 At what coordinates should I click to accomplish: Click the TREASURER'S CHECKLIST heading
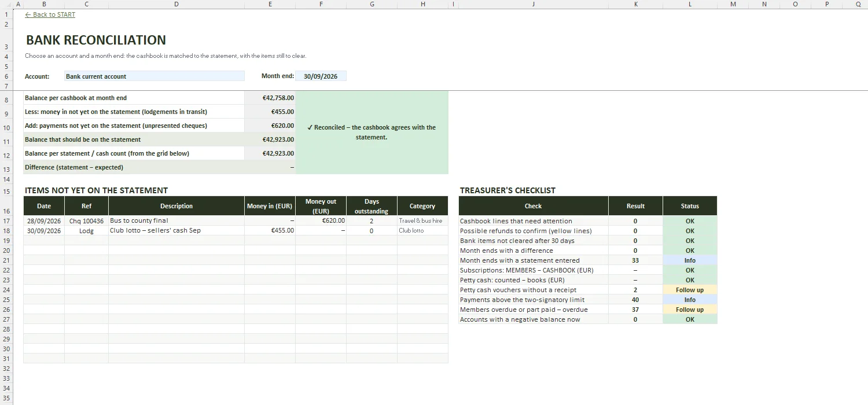[507, 190]
